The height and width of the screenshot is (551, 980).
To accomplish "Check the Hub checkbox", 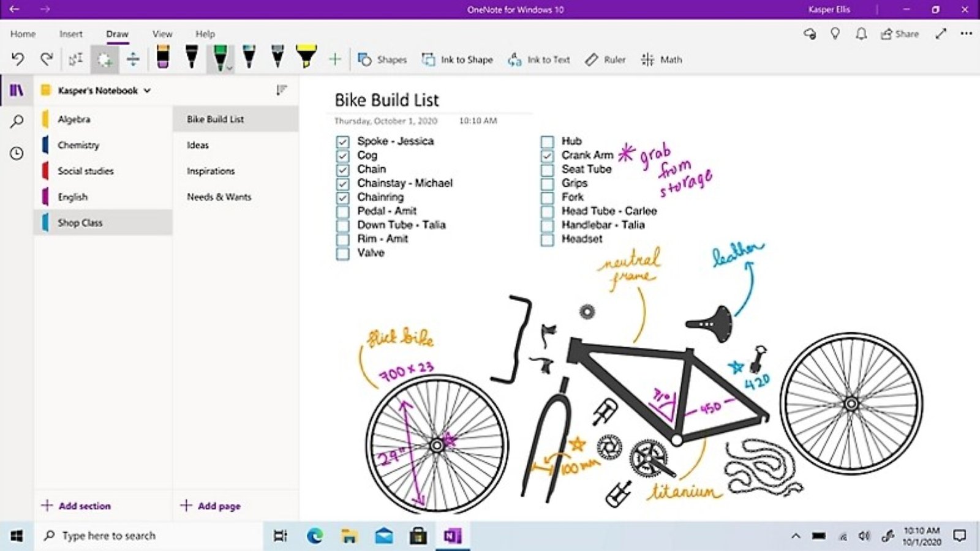I will coord(546,141).
